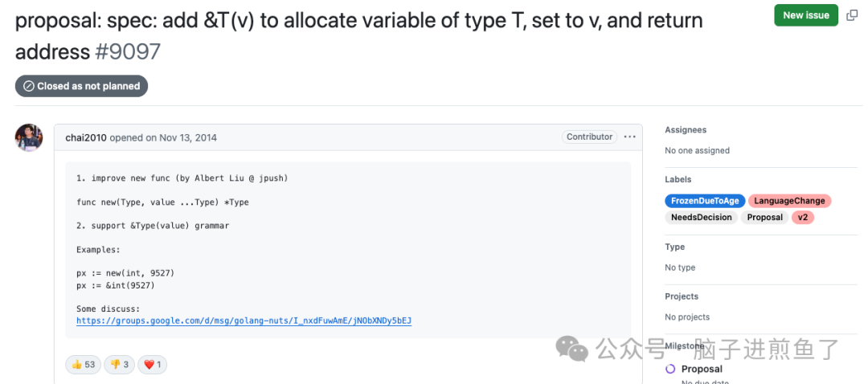Click the Proposal milestone circle icon
Screen dimensions: 868x384
670,369
